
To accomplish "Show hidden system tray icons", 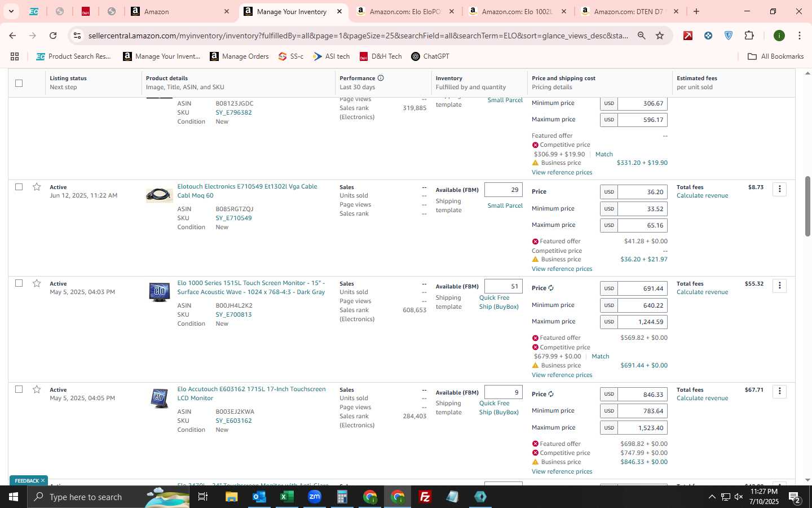I will coord(712,497).
